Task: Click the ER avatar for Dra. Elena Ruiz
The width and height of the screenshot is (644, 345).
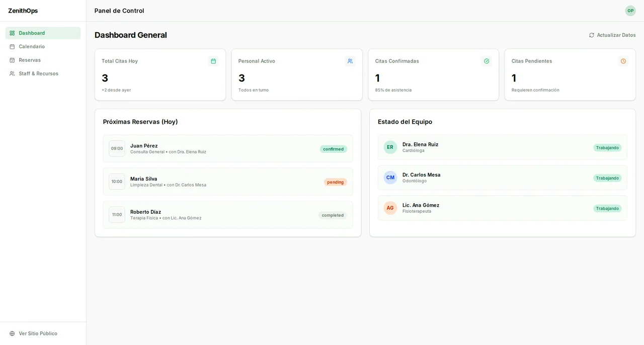Action: point(390,147)
